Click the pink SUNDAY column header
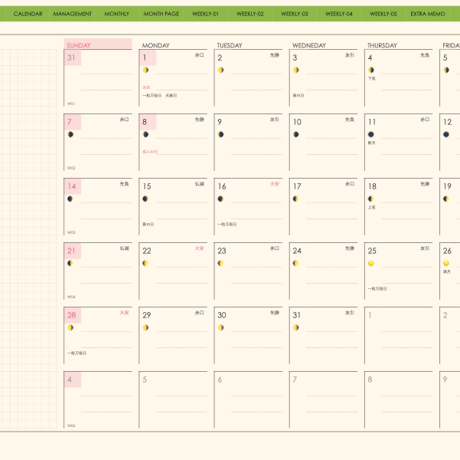460x460 pixels. pyautogui.click(x=98, y=44)
